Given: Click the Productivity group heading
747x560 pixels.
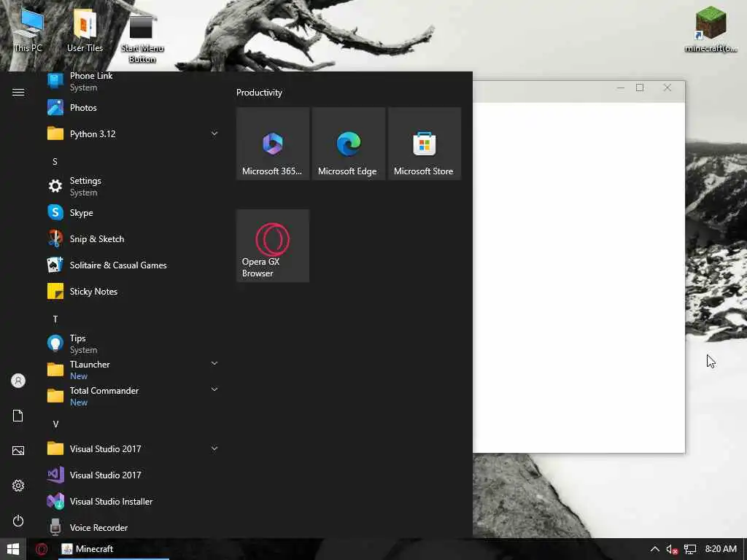Looking at the screenshot, I should point(259,93).
